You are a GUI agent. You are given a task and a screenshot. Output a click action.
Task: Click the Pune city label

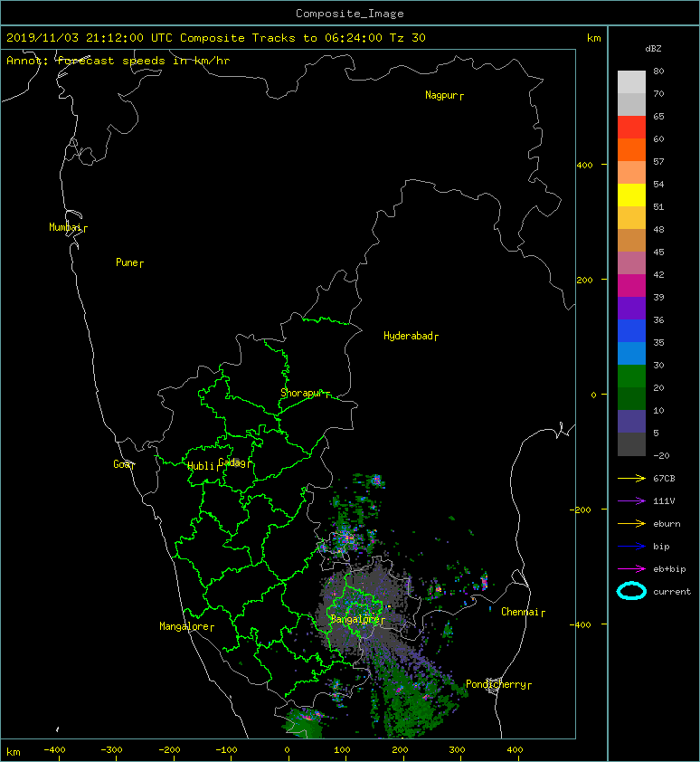tap(129, 263)
